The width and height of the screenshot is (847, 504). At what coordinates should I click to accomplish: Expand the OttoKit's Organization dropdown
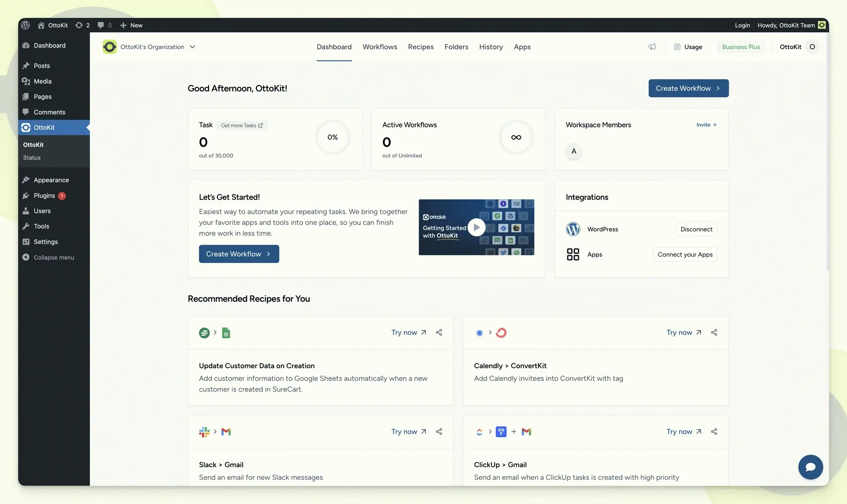coord(193,47)
